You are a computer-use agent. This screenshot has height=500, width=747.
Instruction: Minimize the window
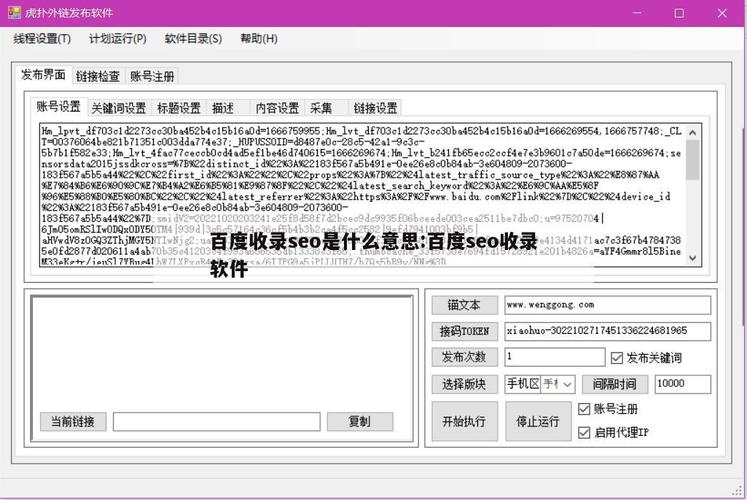(x=636, y=13)
